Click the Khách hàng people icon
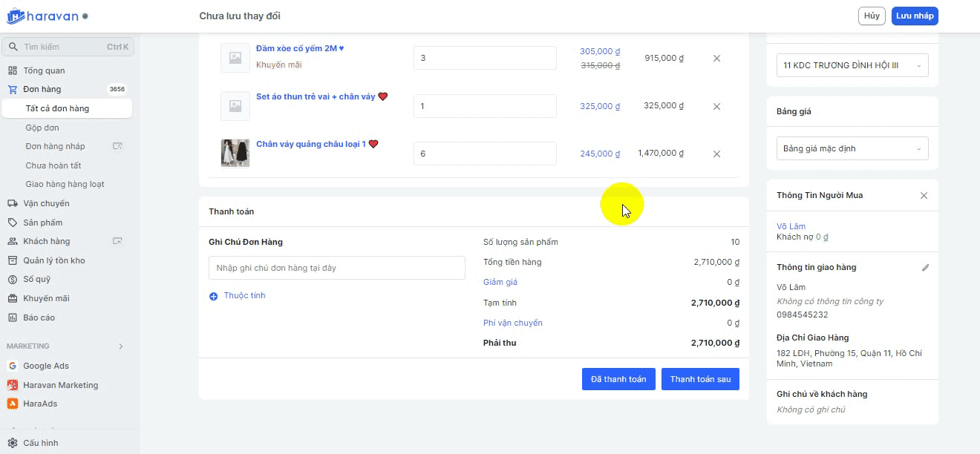Viewport: 980px width, 454px height. tap(12, 241)
